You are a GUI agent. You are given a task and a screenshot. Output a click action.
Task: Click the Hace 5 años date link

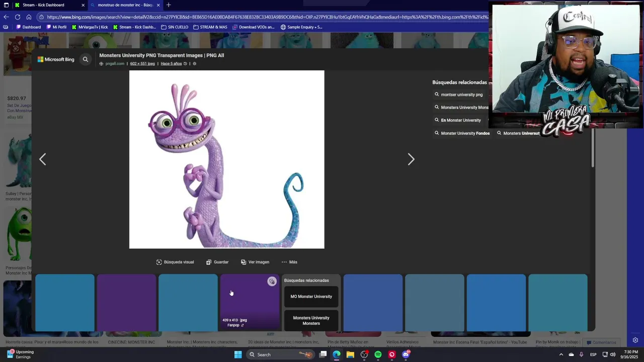point(171,64)
